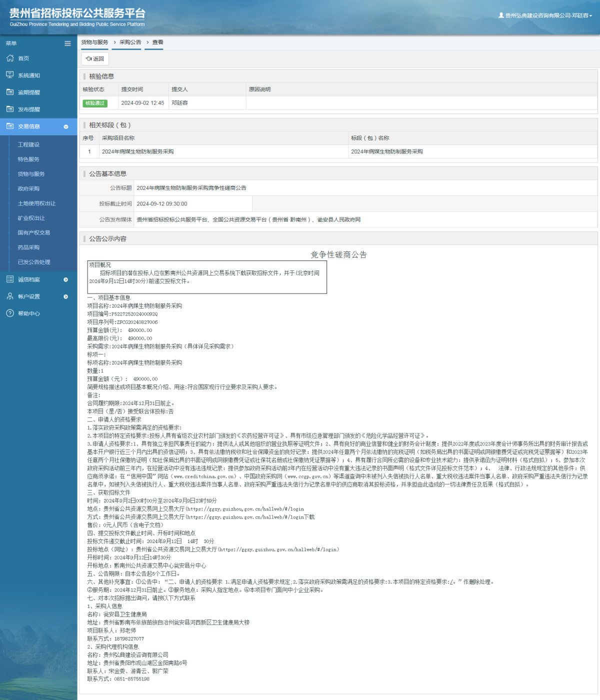This screenshot has height=700, width=600.
Task: Click the 相关标段（包）section header
Action: (110, 125)
